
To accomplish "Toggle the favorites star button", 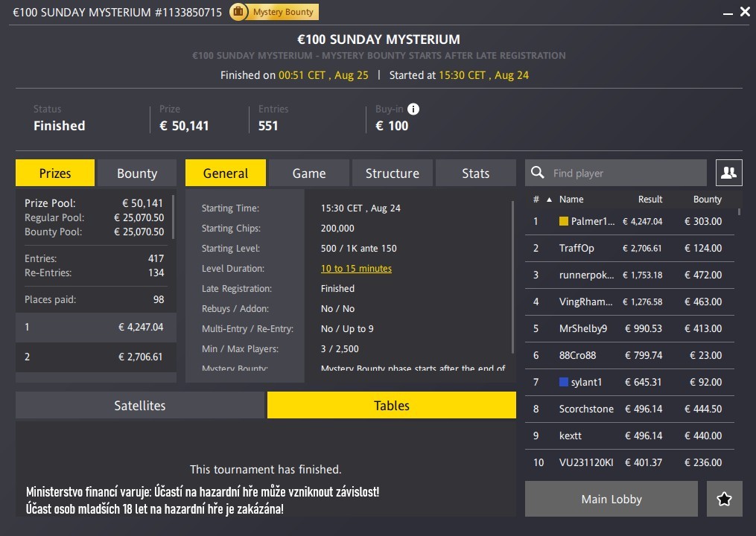I will click(x=723, y=499).
